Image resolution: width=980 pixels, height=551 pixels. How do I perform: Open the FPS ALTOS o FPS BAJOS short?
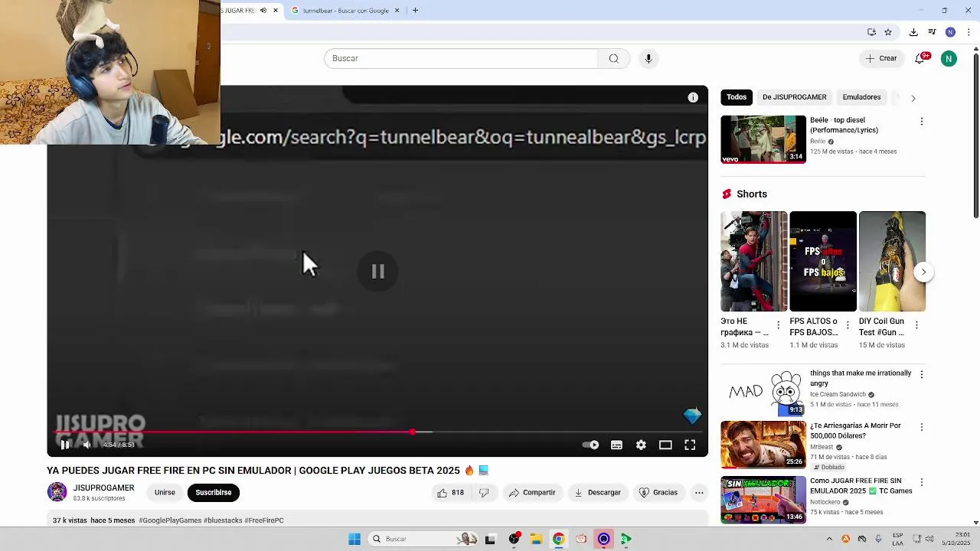pos(823,261)
